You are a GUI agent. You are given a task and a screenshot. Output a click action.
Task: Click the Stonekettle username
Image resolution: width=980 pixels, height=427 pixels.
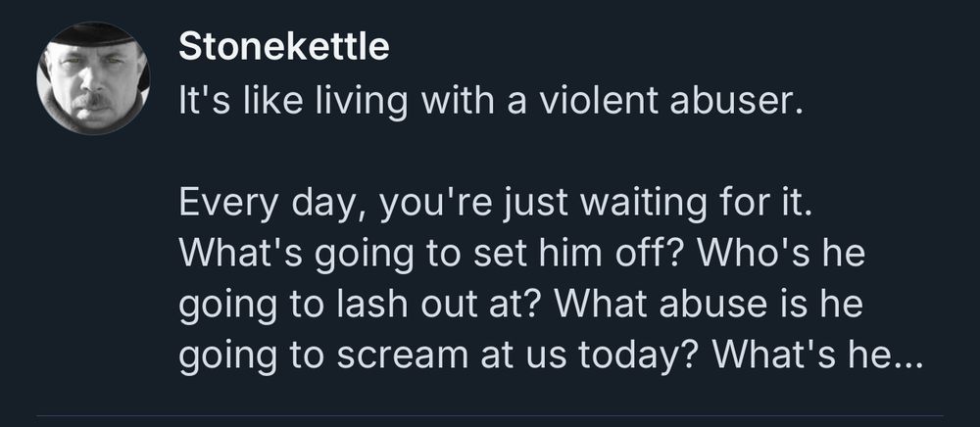[x=284, y=47]
